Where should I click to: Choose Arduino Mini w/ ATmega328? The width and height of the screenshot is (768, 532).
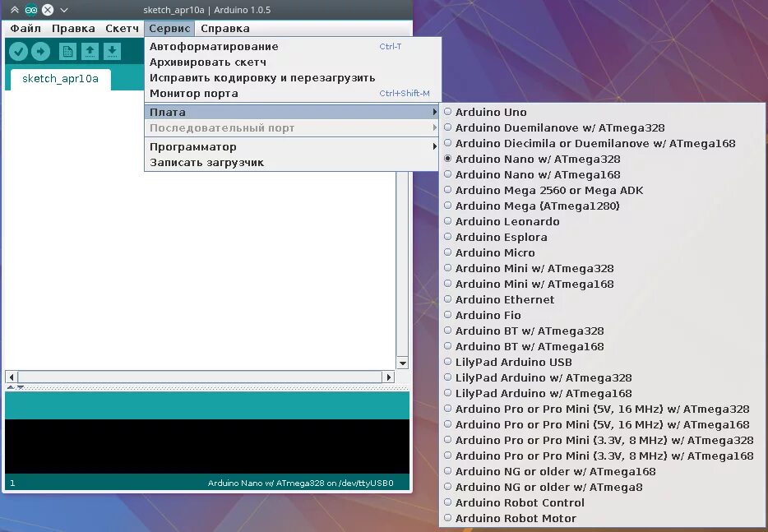point(602,268)
